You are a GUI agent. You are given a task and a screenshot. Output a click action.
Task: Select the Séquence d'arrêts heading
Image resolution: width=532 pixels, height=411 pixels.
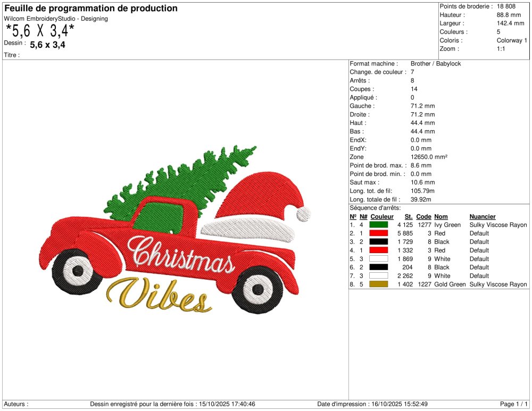pos(375,208)
